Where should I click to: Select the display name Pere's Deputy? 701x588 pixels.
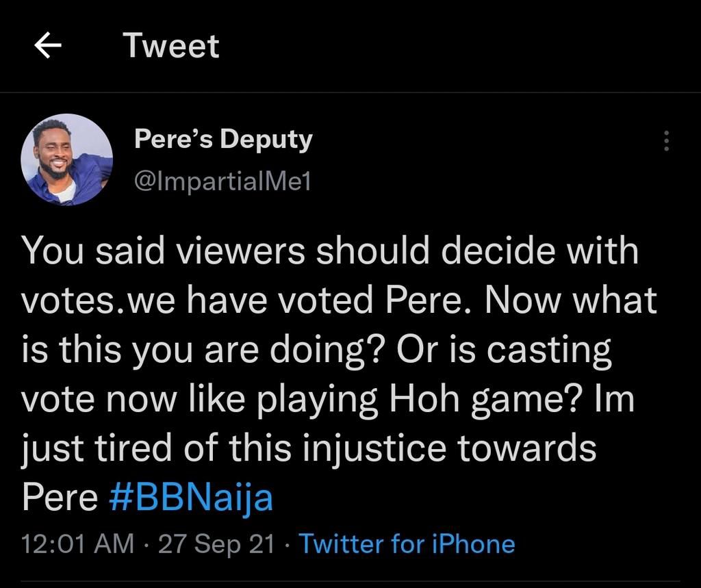point(223,138)
